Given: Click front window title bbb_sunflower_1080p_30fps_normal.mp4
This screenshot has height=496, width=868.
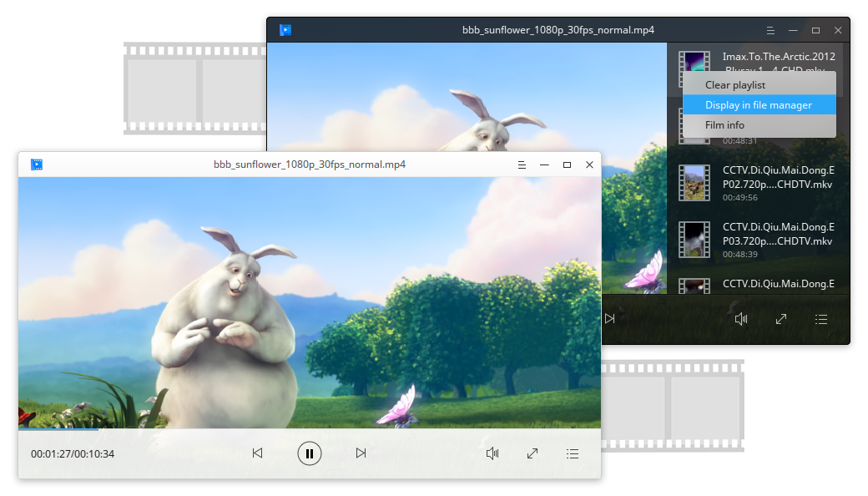Looking at the screenshot, I should [310, 164].
